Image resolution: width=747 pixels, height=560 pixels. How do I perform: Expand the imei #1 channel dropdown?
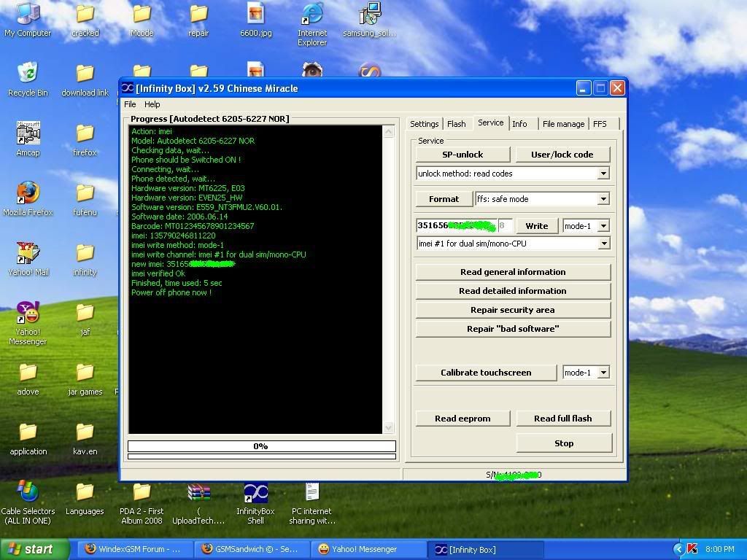(604, 244)
